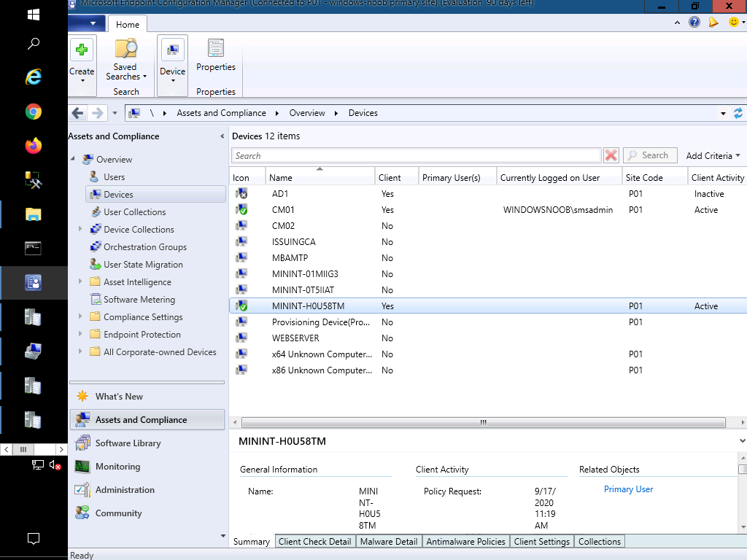Screen dimensions: 747x560
Task: Select the Home ribbon tab
Action: pos(128,24)
